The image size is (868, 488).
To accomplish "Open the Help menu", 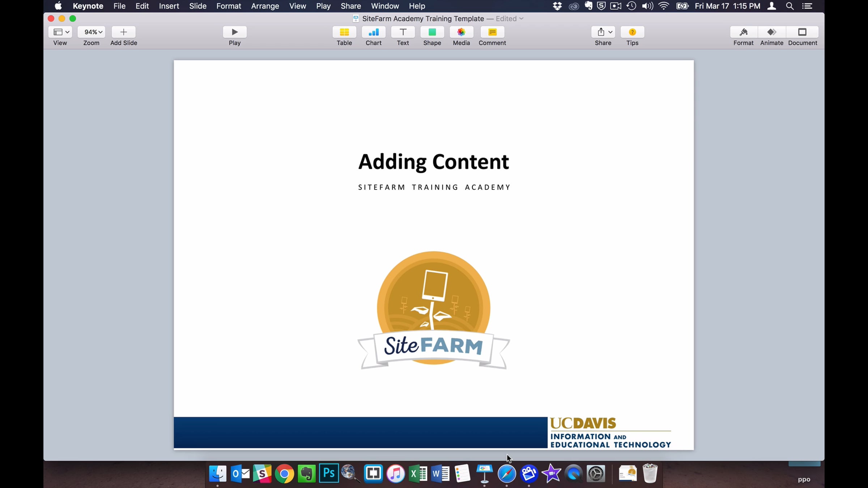I will 417,6.
